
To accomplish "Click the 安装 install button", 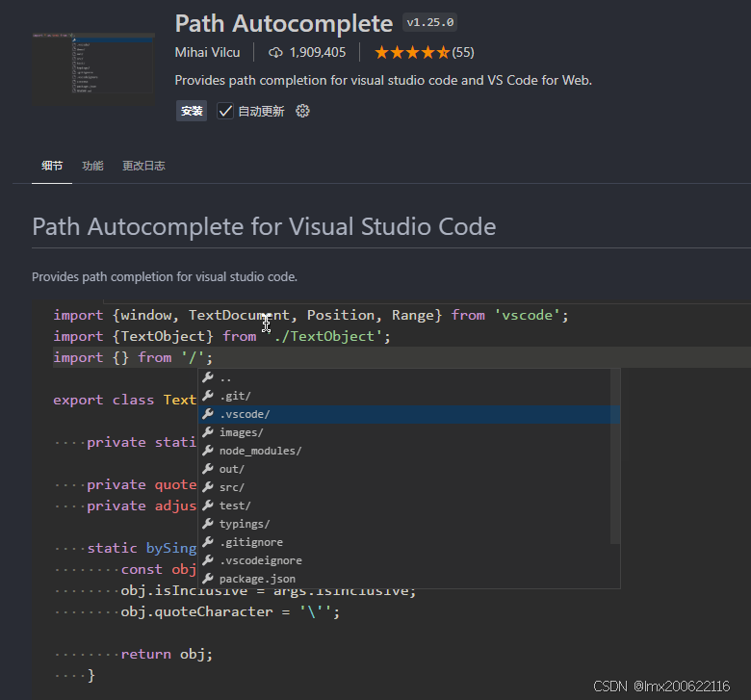I will coord(192,111).
